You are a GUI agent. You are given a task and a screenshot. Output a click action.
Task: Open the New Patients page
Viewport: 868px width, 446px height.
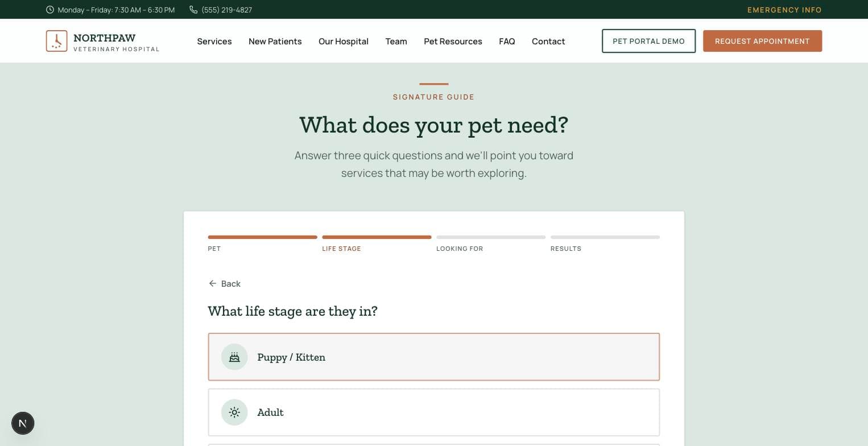pos(275,41)
